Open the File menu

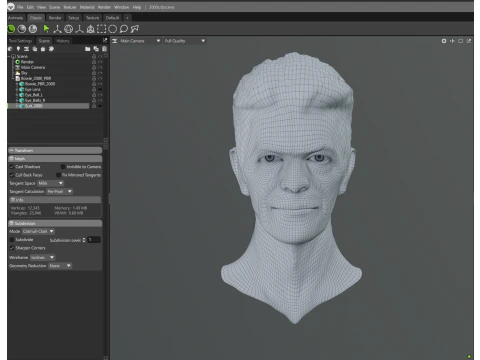pyautogui.click(x=20, y=7)
